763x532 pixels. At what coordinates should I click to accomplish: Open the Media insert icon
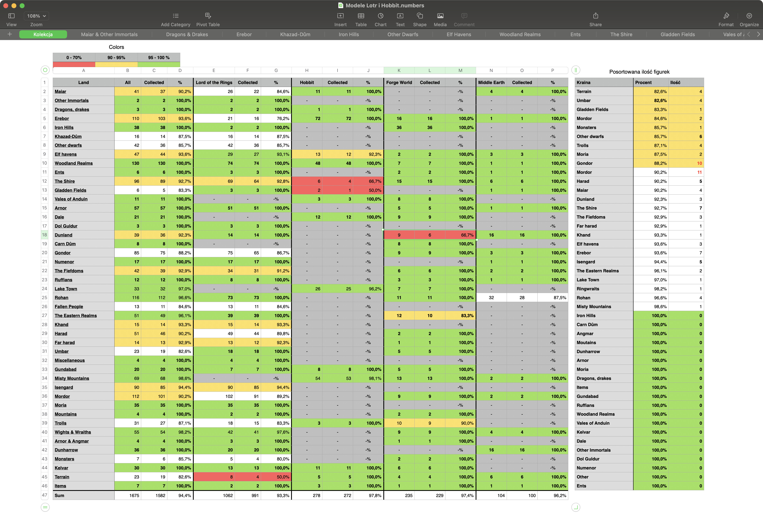pyautogui.click(x=440, y=16)
